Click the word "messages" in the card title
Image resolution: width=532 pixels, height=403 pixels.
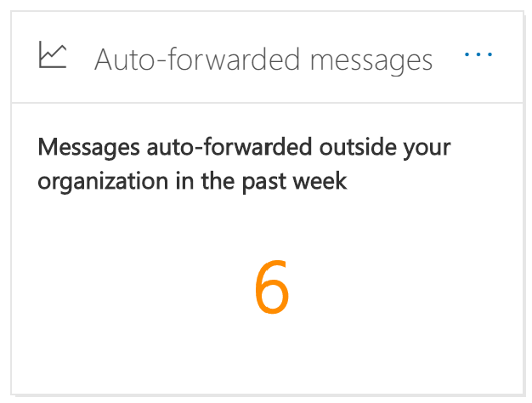click(x=371, y=62)
